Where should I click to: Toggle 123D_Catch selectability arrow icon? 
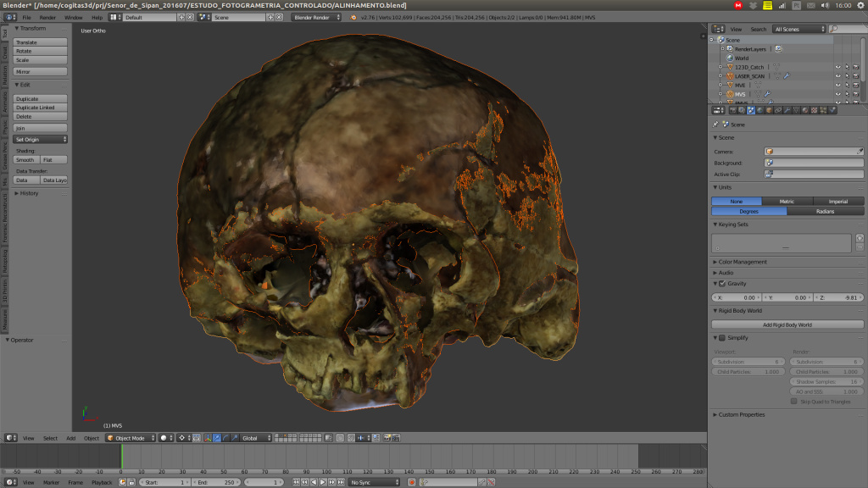[847, 67]
